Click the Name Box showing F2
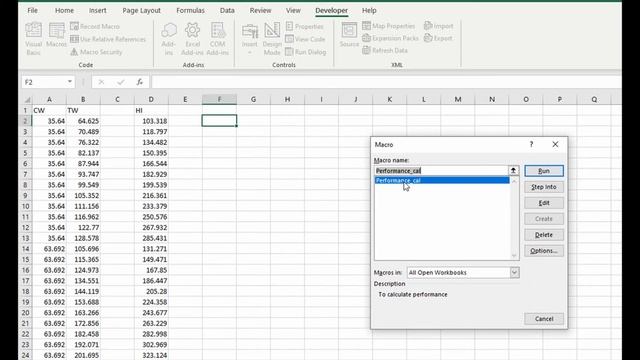Viewport: 640px width, 360px height. pos(44,82)
